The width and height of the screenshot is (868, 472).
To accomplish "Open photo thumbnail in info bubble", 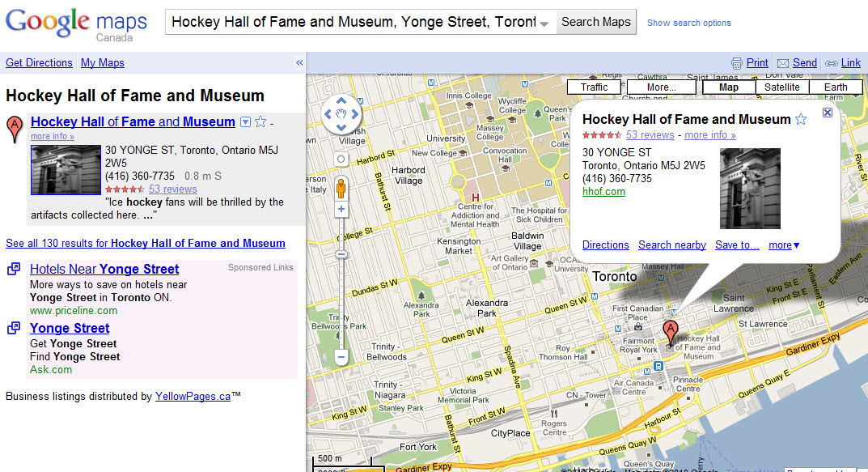I will point(750,189).
